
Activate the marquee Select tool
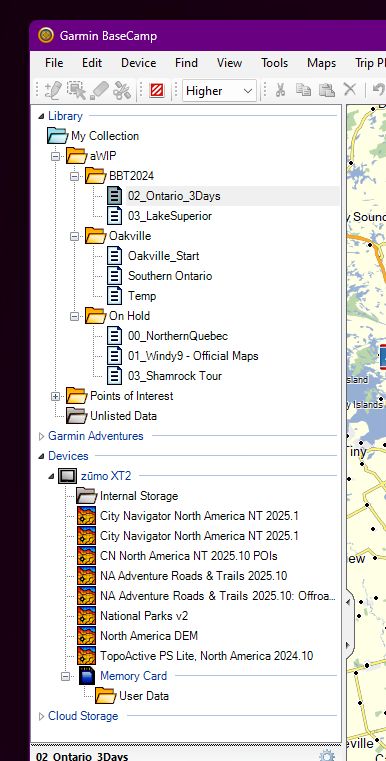(76, 90)
